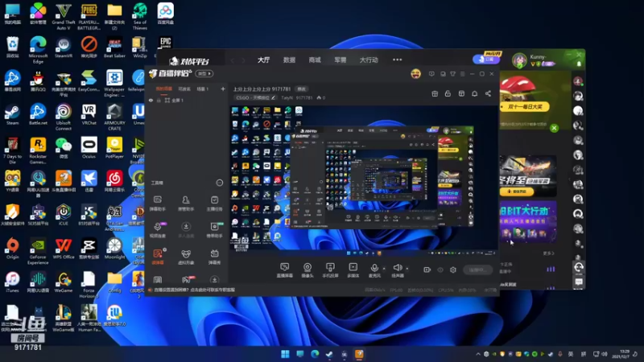The height and width of the screenshot is (362, 644).
Task: Open notifications bell in streaming app
Action: click(474, 93)
